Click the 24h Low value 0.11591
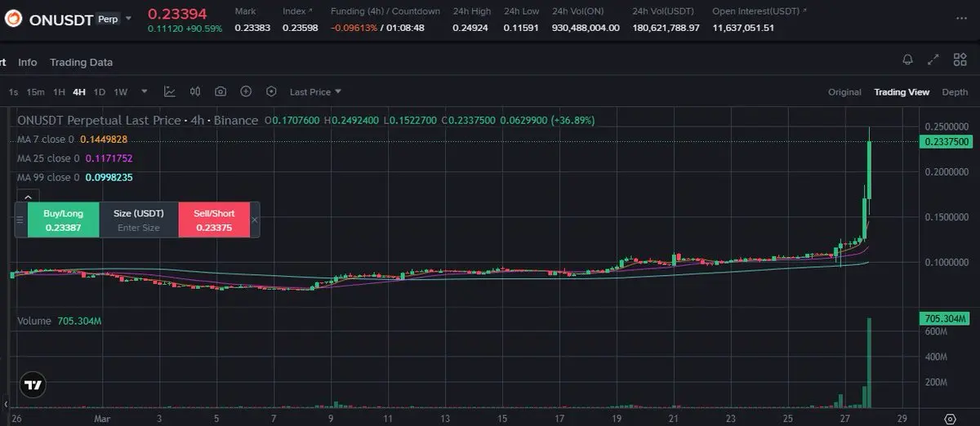 pos(519,28)
